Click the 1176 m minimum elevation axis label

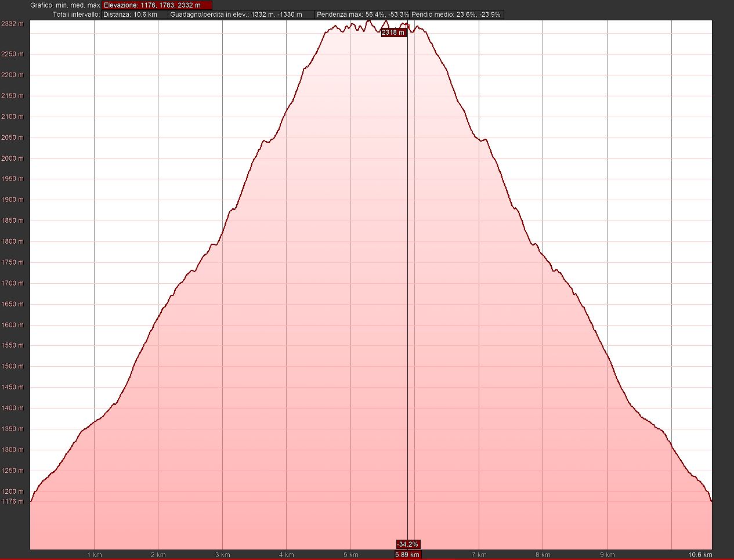tap(12, 501)
